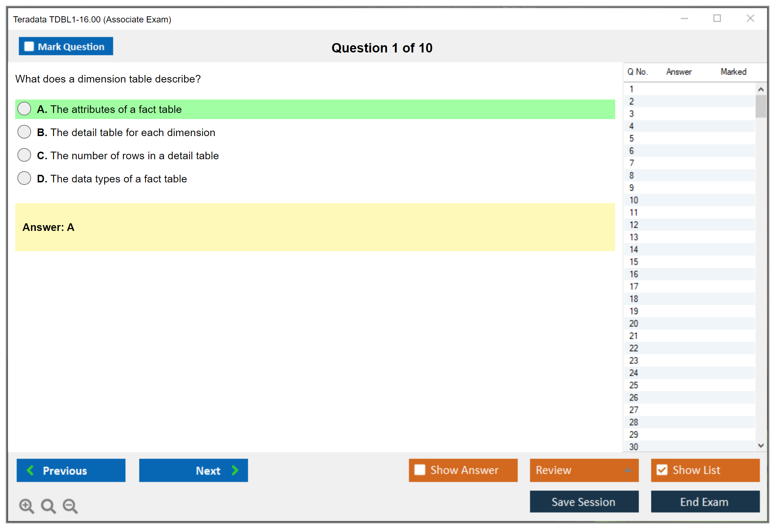The height and width of the screenshot is (532, 778).
Task: Click the left arrow on the Previous button
Action: point(30,470)
